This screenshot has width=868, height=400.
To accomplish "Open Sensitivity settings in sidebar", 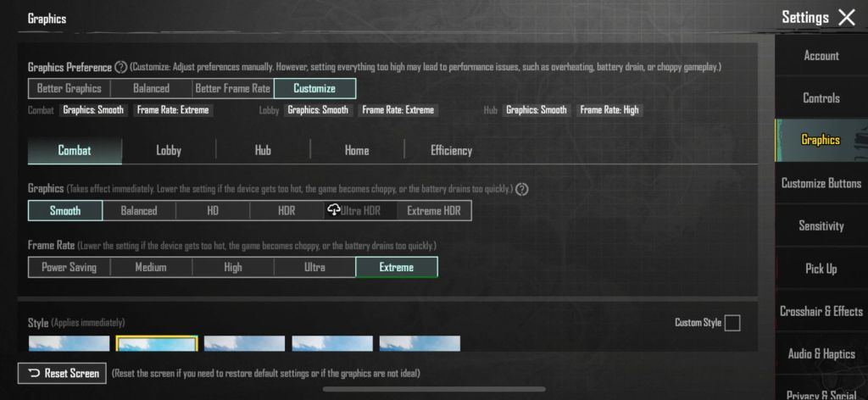I will pyautogui.click(x=821, y=226).
